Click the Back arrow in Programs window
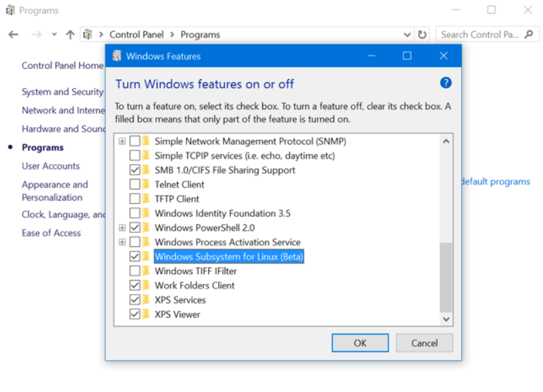 [13, 34]
